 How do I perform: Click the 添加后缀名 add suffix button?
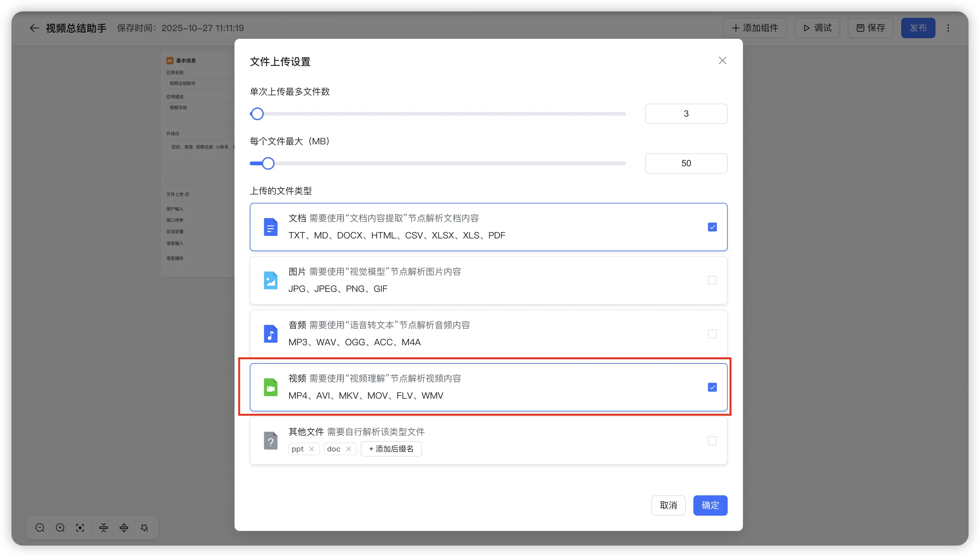point(391,449)
